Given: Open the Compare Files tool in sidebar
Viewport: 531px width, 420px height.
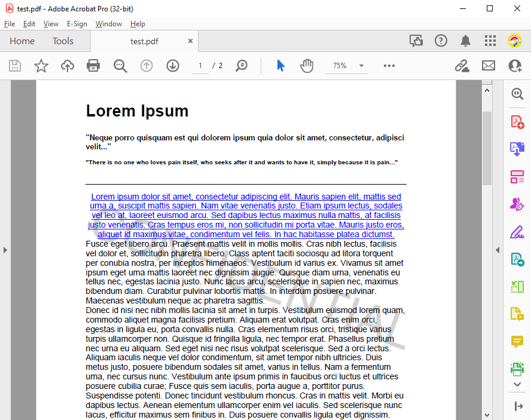Looking at the screenshot, I should coord(517,287).
